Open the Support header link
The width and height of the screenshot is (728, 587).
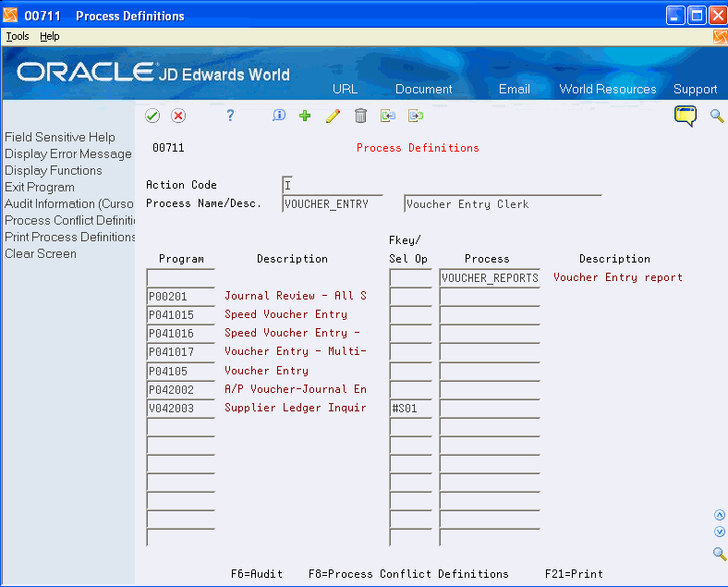[695, 89]
